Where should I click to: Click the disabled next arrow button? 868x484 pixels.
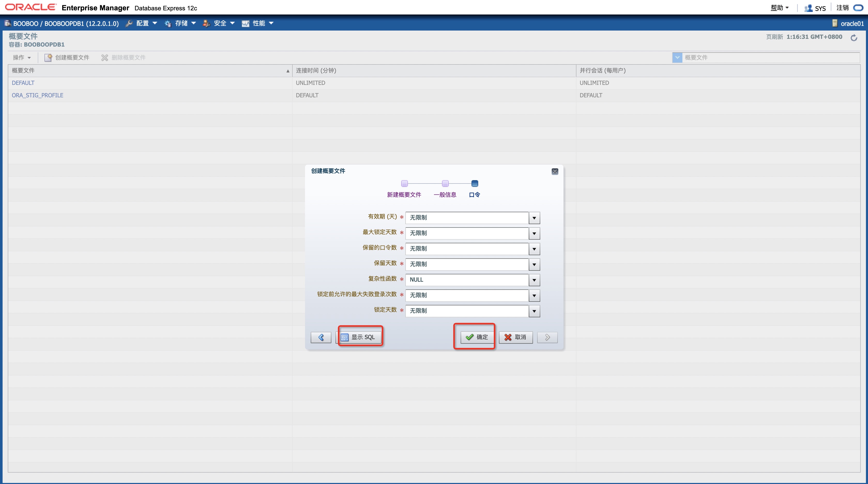pyautogui.click(x=547, y=337)
